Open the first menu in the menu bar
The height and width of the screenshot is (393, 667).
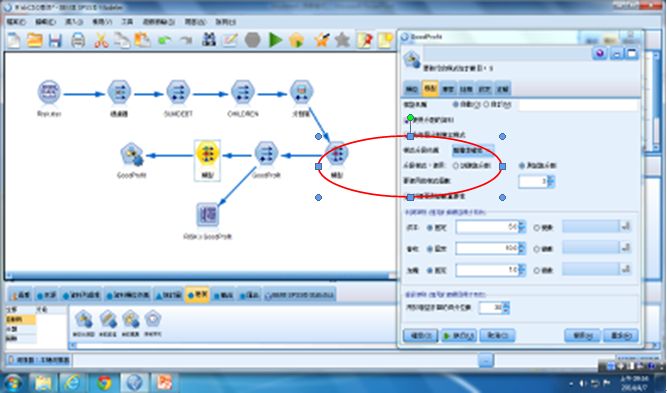[16, 22]
